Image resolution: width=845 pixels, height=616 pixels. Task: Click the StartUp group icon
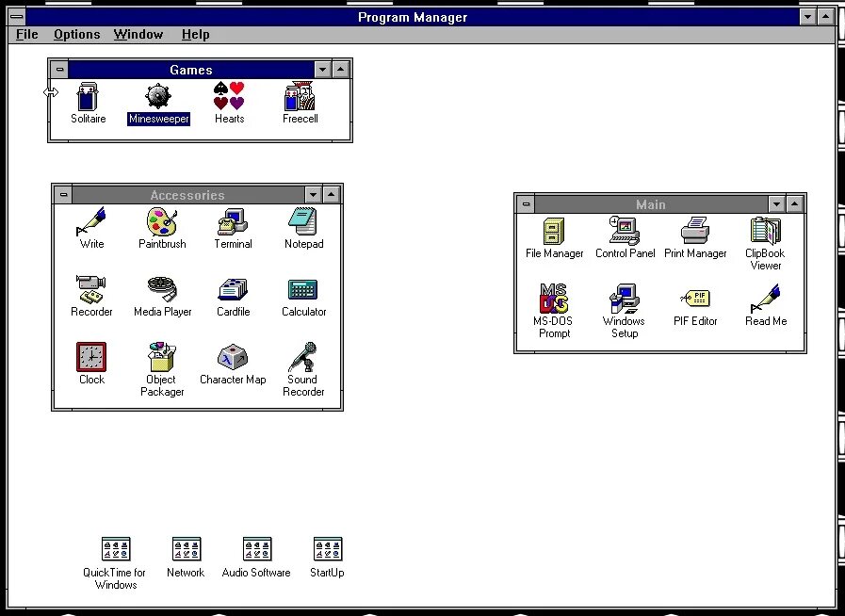click(328, 549)
